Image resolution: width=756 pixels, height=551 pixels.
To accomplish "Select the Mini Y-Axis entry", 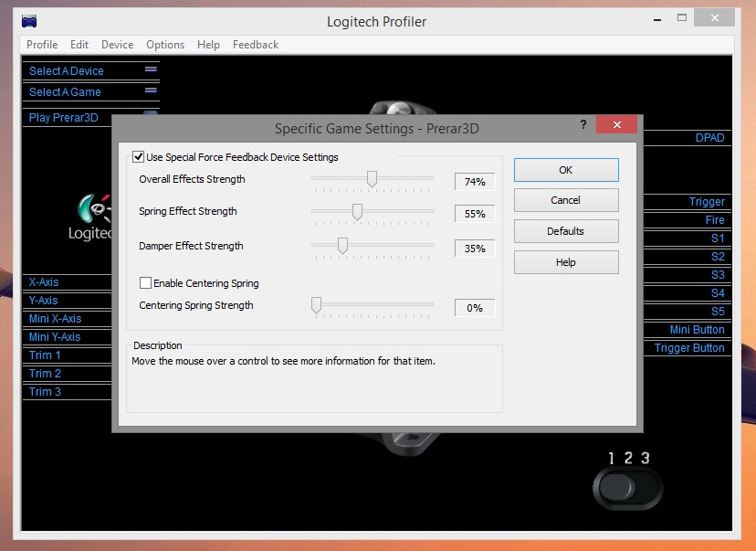I will (x=55, y=337).
